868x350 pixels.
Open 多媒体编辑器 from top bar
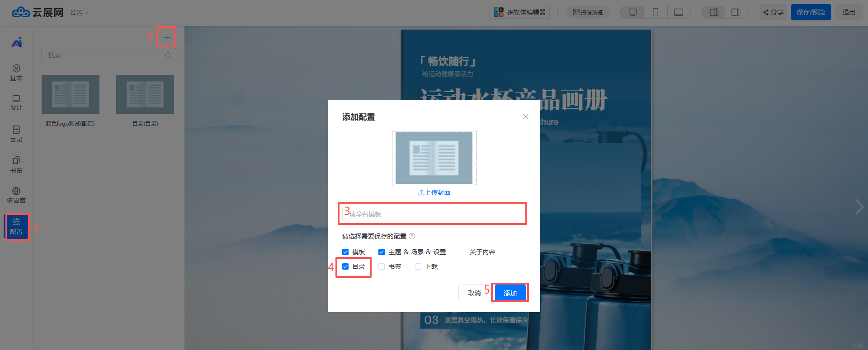[519, 12]
